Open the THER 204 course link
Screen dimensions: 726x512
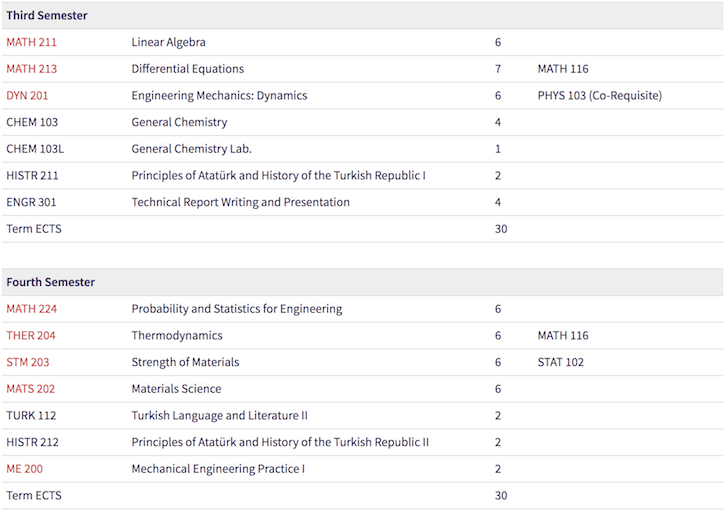pos(31,336)
